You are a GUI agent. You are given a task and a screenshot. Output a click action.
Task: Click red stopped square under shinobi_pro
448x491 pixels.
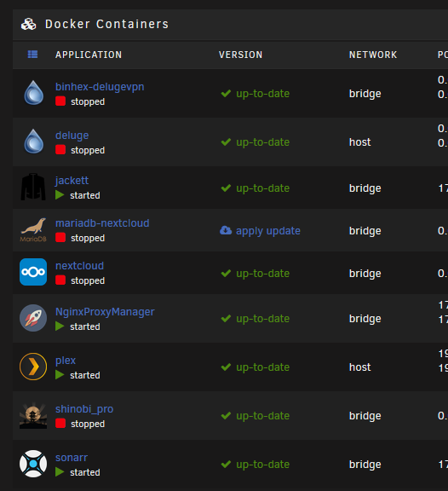[x=60, y=424]
